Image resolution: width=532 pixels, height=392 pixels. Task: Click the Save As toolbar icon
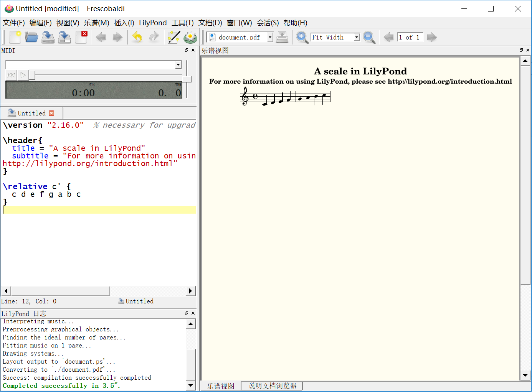pos(64,37)
